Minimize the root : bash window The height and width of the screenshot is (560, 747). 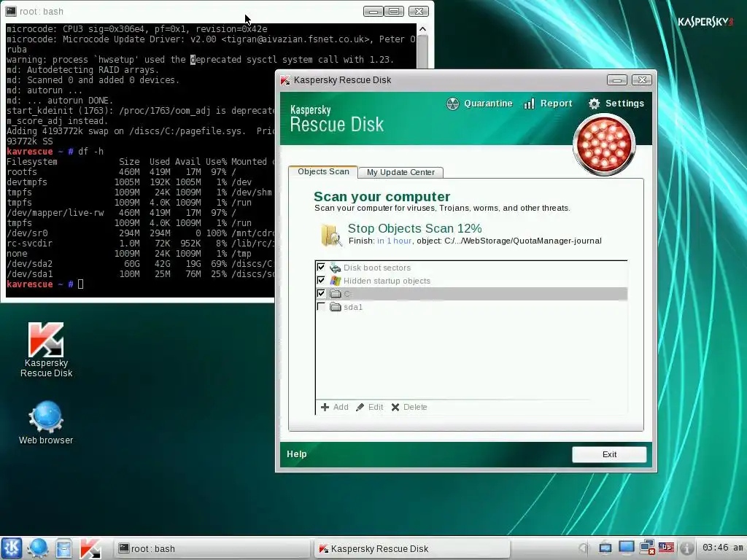(x=373, y=12)
